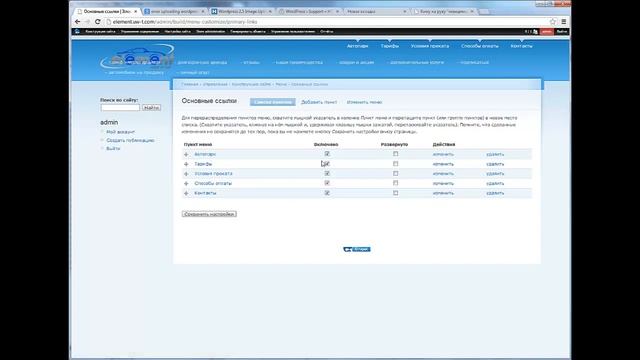Switch to the Новая вкладка browser tab
640x360 pixels.
(x=375, y=11)
